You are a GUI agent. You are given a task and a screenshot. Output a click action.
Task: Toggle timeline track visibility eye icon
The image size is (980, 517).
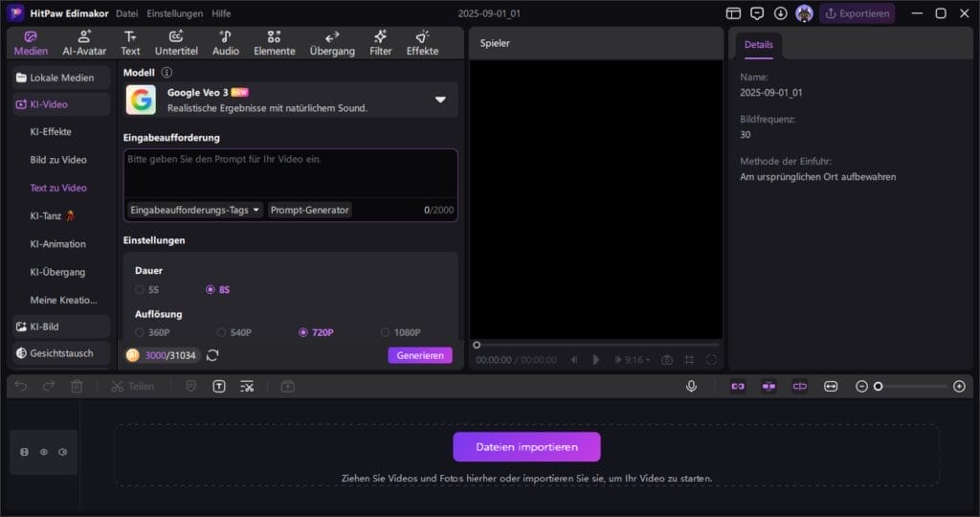43,452
